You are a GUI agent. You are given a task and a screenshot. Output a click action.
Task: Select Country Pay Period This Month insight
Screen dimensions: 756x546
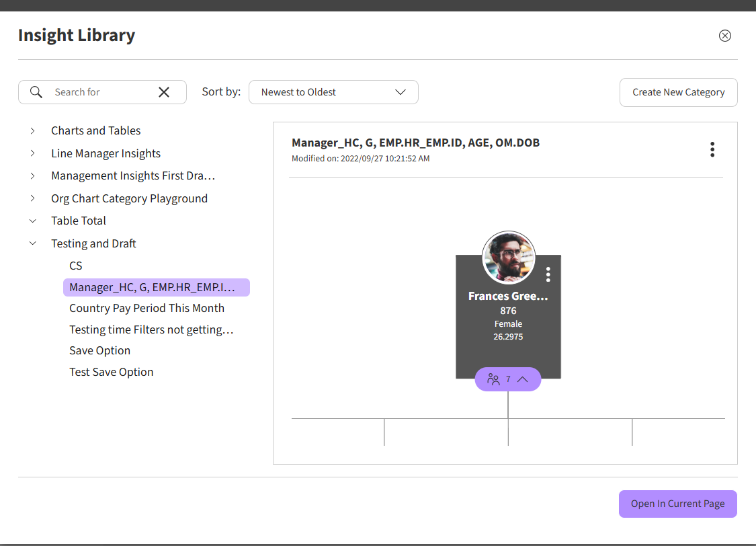click(146, 308)
